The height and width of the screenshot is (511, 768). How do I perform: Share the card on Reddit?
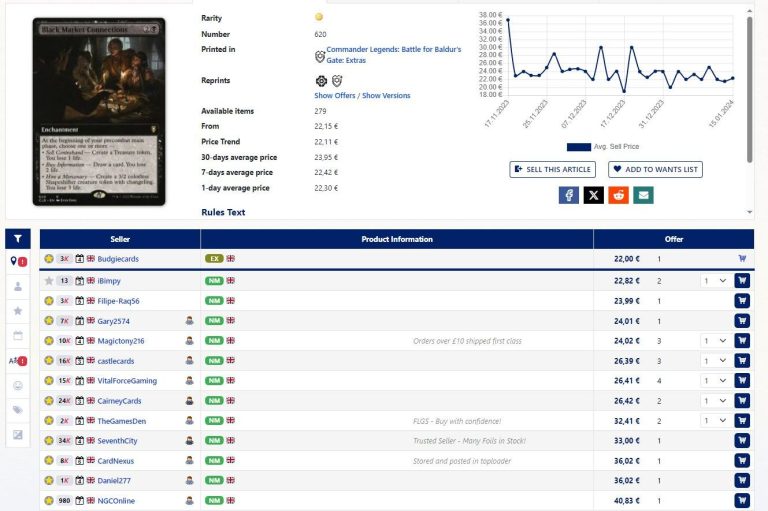tap(619, 195)
